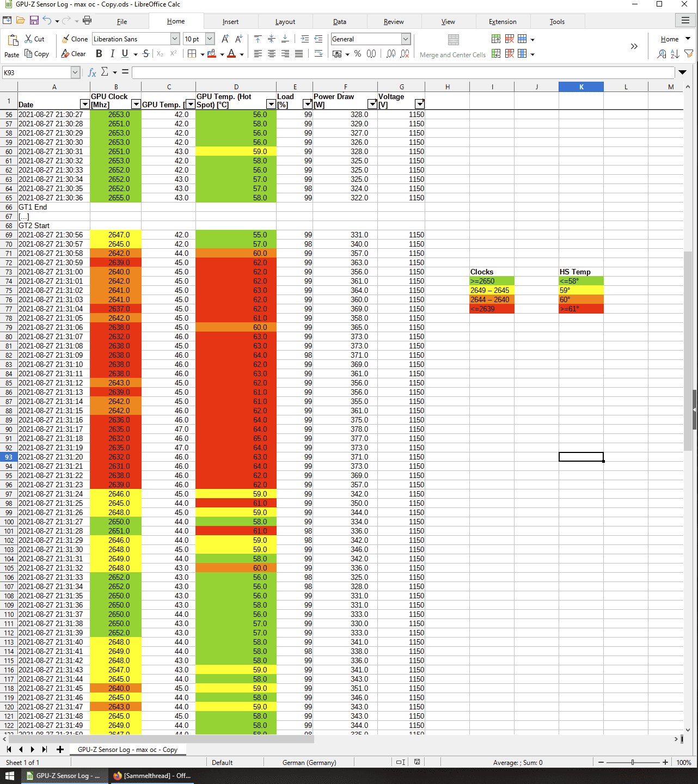698x784 pixels.
Task: Toggle Strikethrough formatting
Action: [146, 54]
